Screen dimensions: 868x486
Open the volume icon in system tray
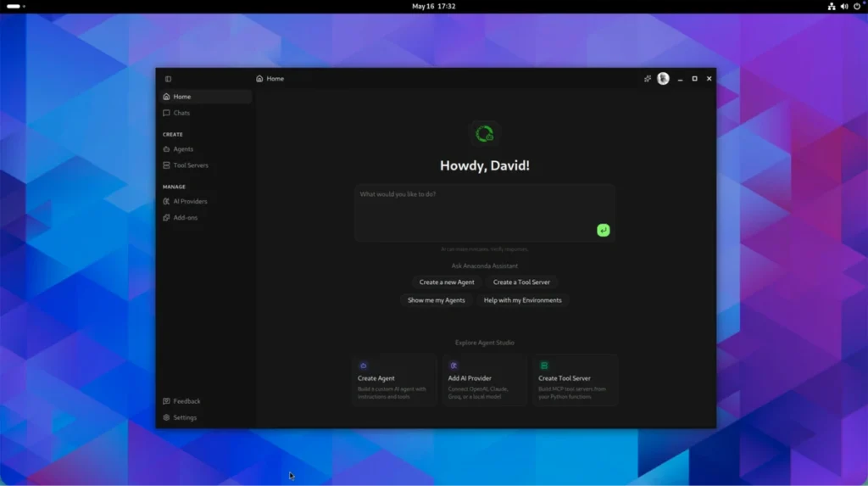[x=844, y=6]
